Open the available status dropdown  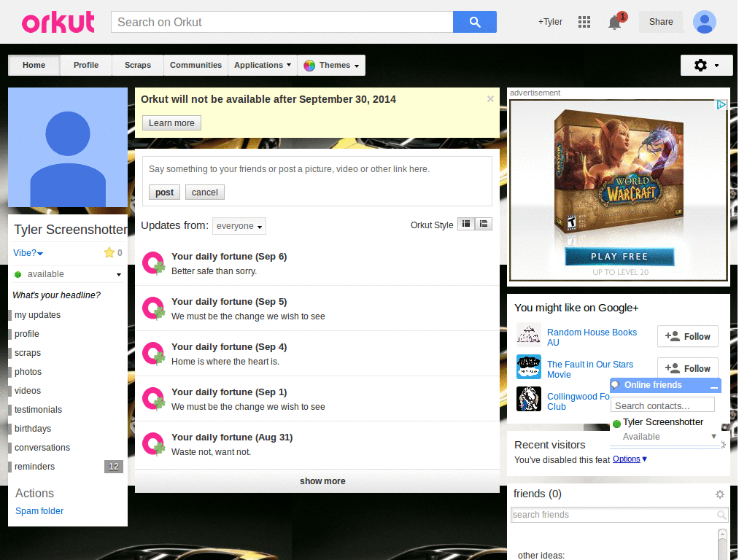click(x=119, y=274)
